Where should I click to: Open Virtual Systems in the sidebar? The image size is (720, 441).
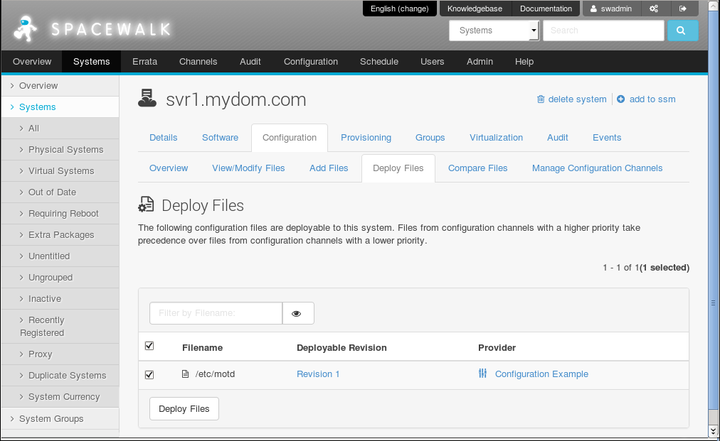(x=60, y=171)
